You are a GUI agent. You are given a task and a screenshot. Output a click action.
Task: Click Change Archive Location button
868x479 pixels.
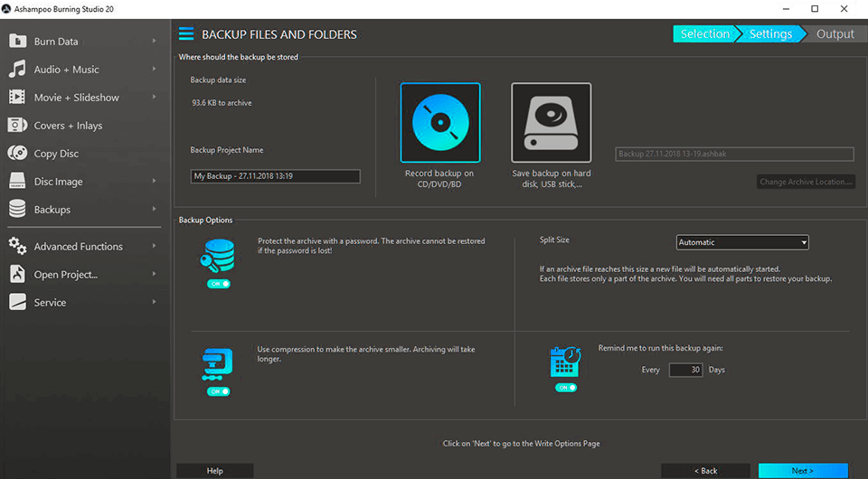806,182
